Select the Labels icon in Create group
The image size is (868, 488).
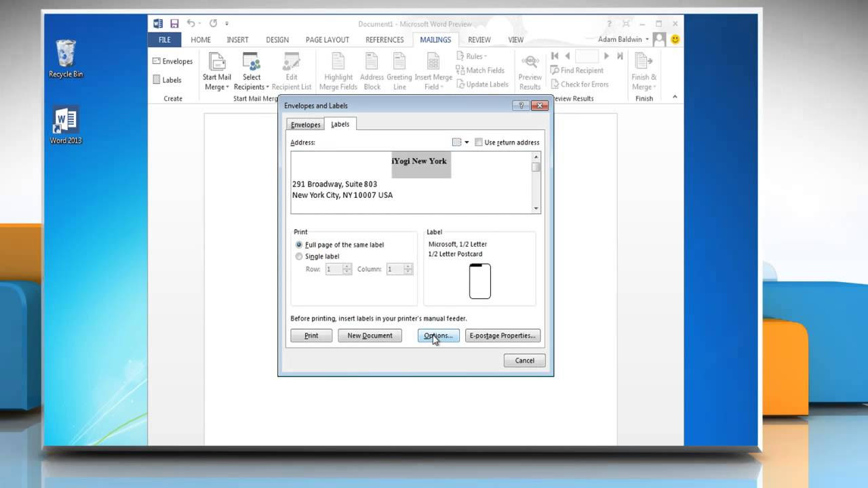click(x=167, y=80)
